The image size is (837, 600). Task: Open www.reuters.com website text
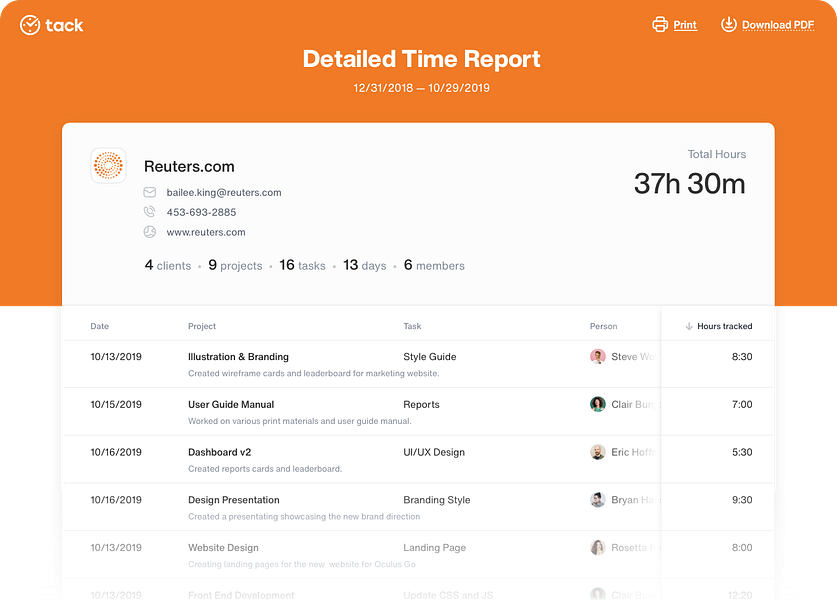click(x=206, y=232)
